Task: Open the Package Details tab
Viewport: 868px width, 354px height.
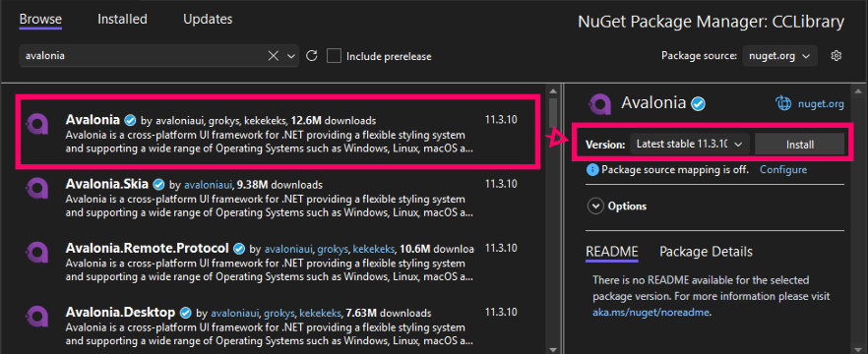Action: 706,252
